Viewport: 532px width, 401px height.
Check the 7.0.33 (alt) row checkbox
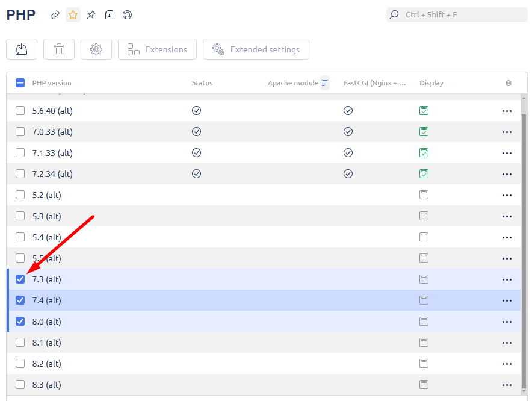tap(20, 132)
